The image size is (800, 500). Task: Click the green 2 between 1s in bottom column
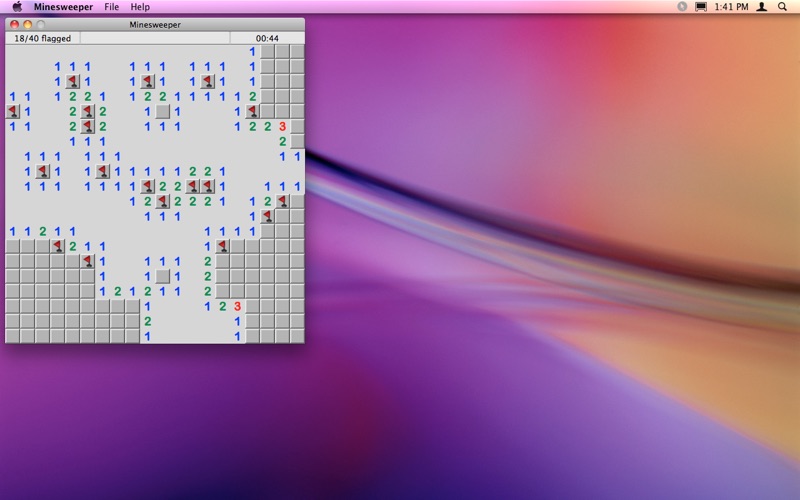click(x=147, y=321)
